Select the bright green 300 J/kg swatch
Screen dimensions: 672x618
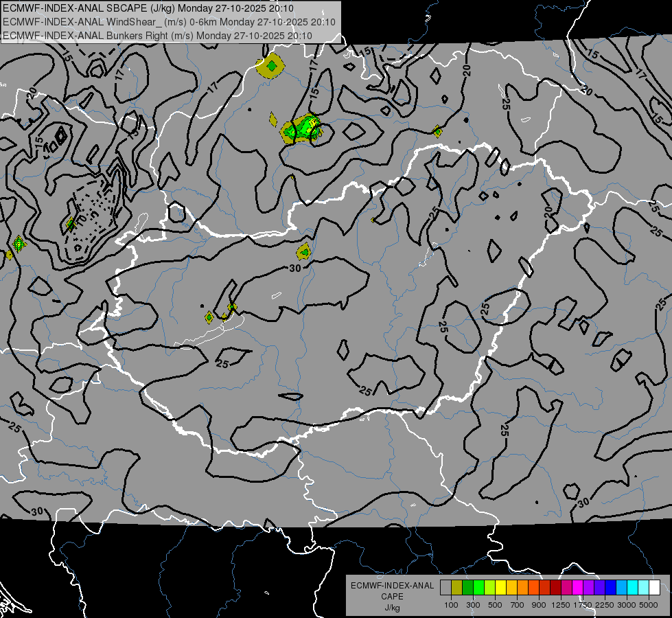(x=478, y=587)
